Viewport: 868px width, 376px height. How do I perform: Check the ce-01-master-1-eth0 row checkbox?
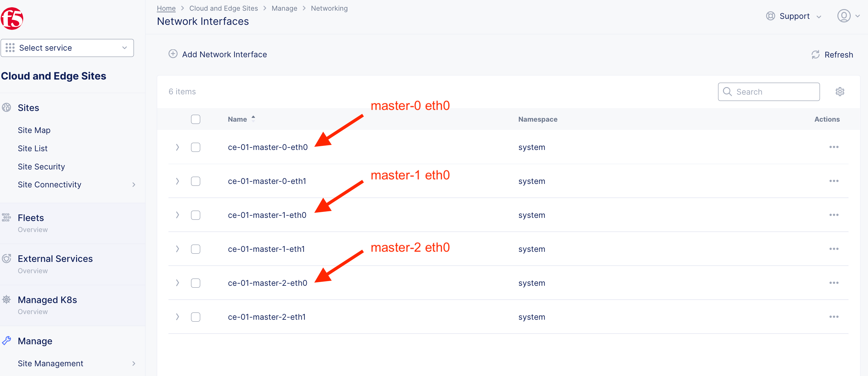pos(195,215)
